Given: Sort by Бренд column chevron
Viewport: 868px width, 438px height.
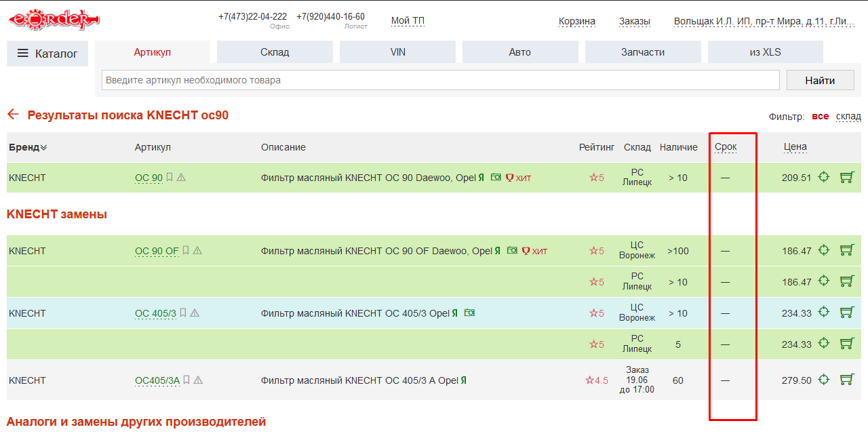Looking at the screenshot, I should tap(43, 147).
